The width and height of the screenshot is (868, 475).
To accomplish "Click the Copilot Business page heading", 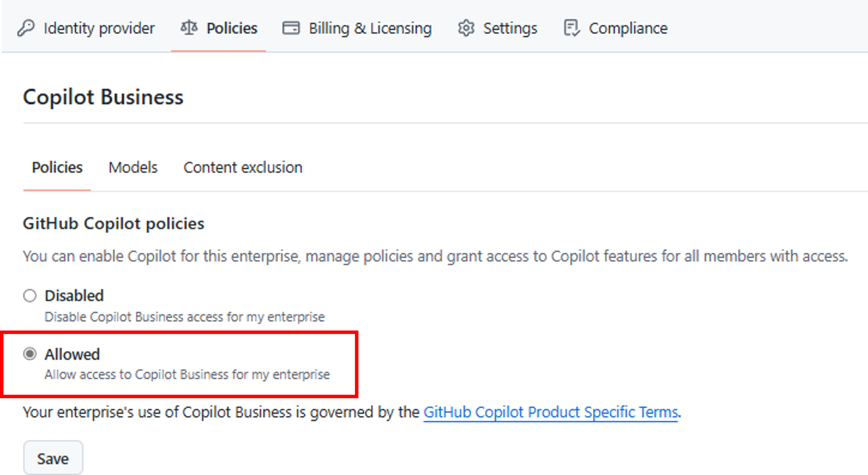I will [103, 97].
